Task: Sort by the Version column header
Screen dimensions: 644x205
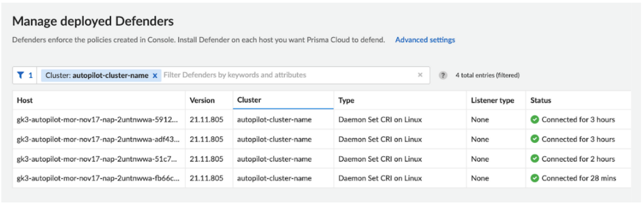Action: pos(202,100)
